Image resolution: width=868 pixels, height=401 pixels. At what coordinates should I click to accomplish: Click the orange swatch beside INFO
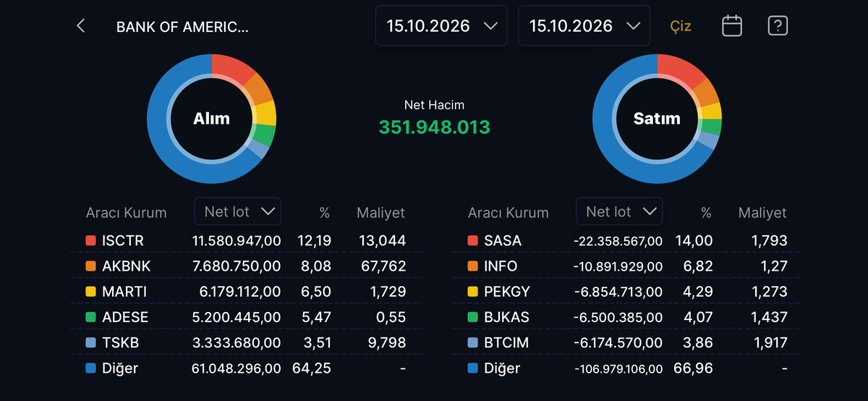[472, 266]
